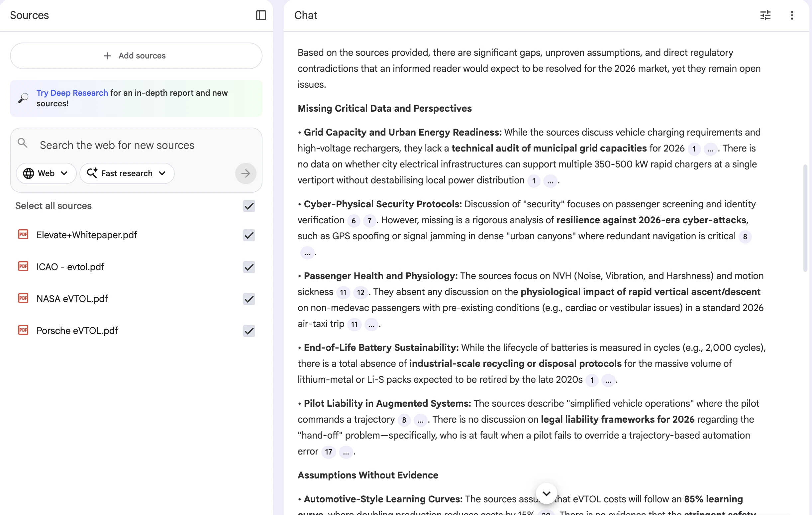The width and height of the screenshot is (812, 515).
Task: Open chat configuration sliders icon
Action: click(765, 15)
